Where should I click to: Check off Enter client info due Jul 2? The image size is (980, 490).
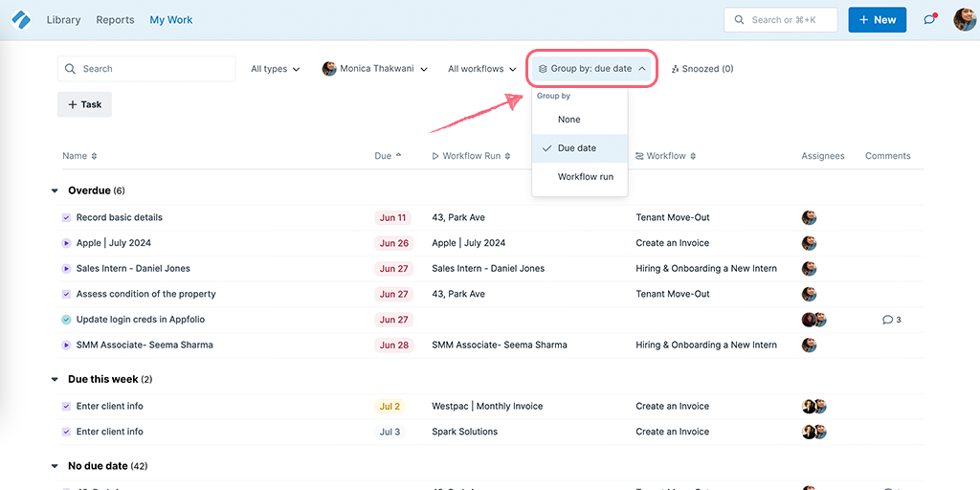pyautogui.click(x=66, y=406)
